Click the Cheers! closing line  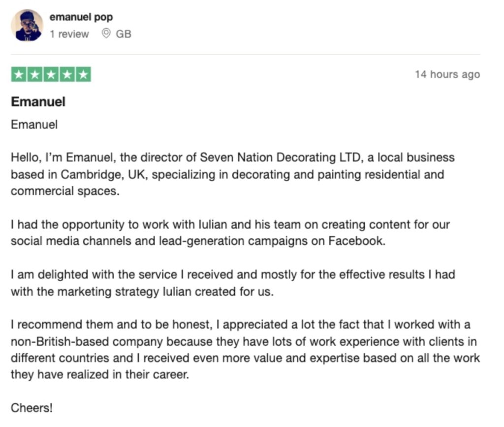click(31, 408)
